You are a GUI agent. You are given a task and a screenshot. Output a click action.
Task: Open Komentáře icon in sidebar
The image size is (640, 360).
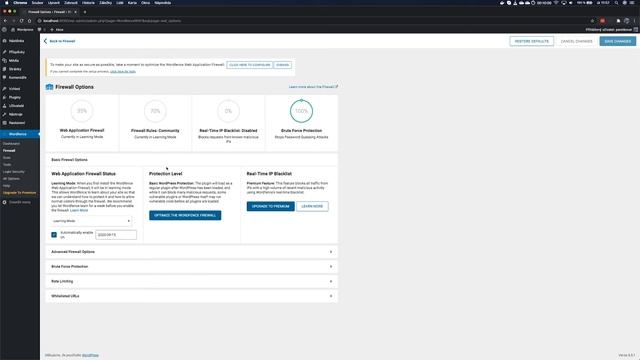click(4, 78)
